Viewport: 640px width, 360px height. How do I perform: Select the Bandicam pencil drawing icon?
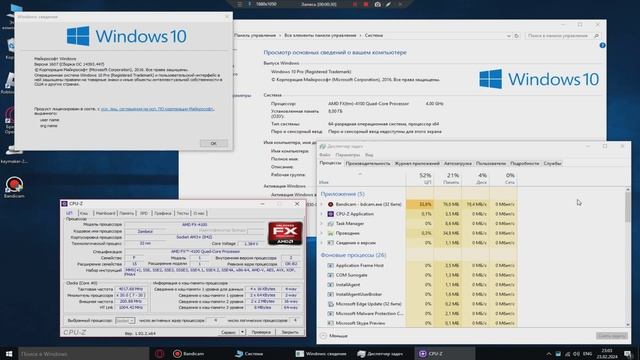click(x=389, y=4)
